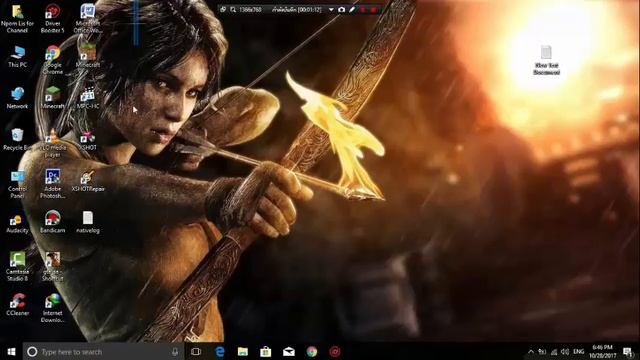Stop the recording with red stop button
Screen dimensions: 640x360
(x=373, y=9)
